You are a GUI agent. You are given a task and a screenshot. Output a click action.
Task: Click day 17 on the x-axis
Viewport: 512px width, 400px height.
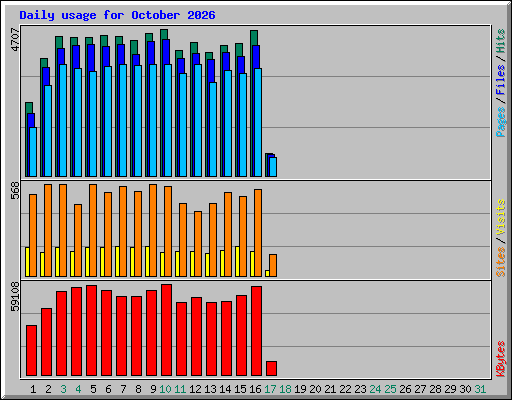[270, 389]
